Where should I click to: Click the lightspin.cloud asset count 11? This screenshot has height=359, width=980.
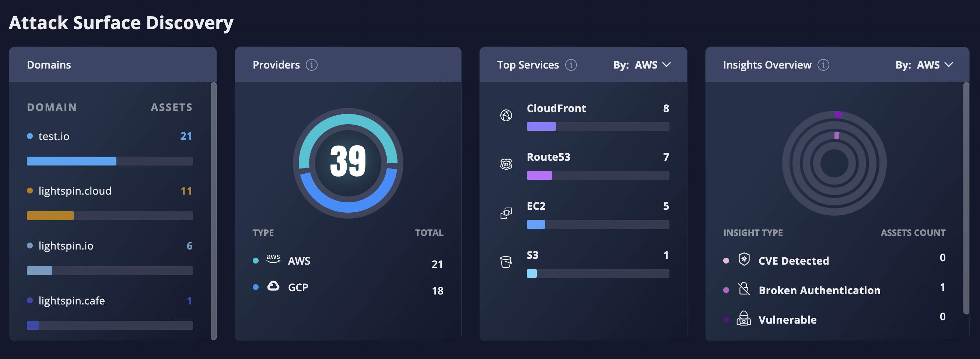(186, 191)
